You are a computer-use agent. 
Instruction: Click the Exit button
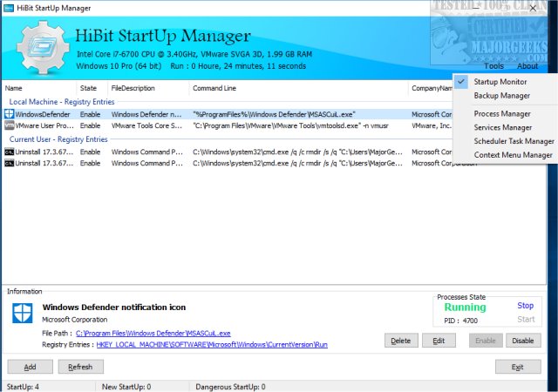click(x=518, y=367)
